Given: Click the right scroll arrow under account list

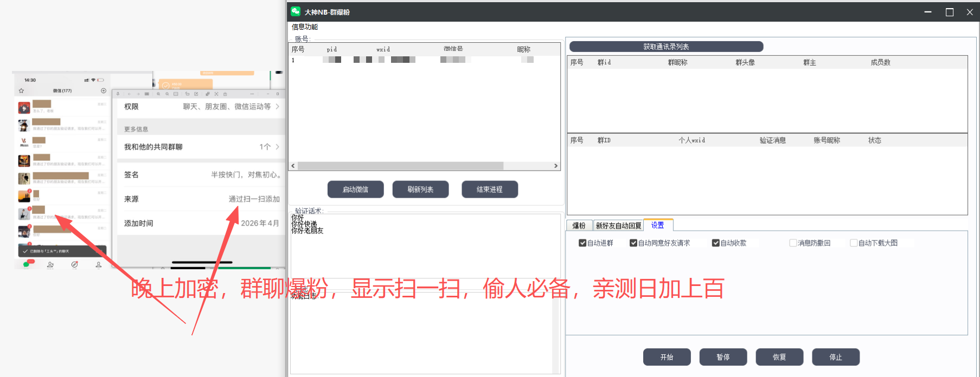Looking at the screenshot, I should tap(555, 166).
